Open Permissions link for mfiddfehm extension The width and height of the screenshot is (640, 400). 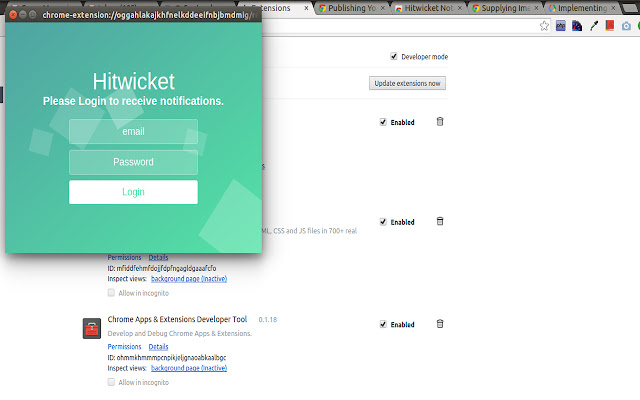(124, 257)
